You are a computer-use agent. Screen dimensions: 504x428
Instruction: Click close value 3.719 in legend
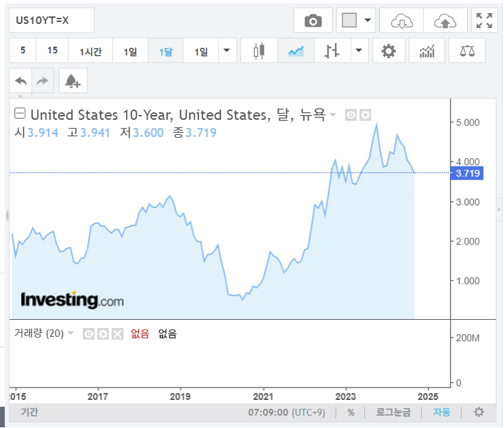201,132
